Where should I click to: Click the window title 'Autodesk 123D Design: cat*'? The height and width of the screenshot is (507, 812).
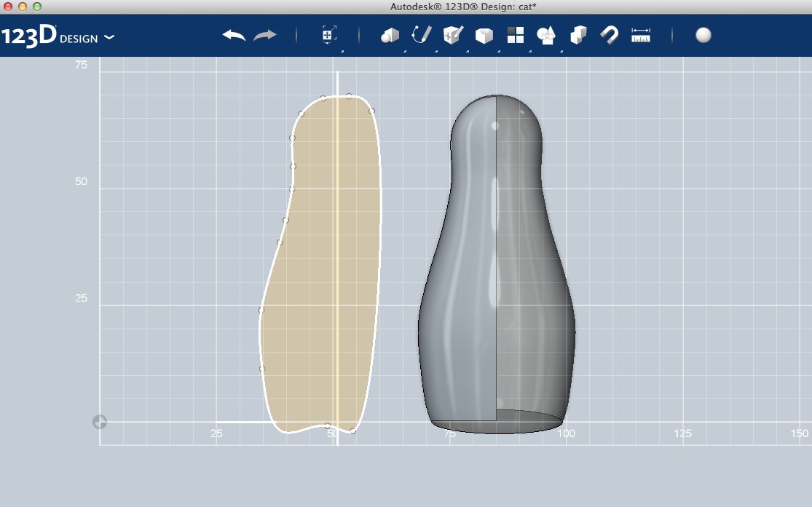coord(463,7)
